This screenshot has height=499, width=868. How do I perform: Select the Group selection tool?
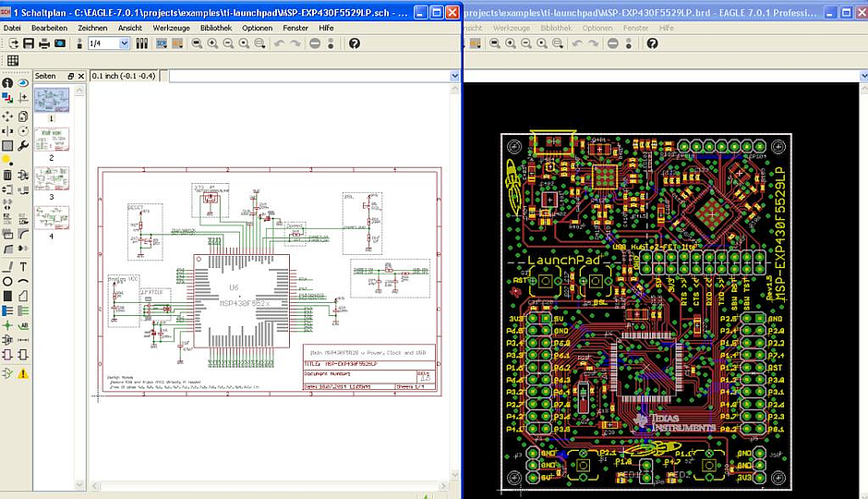coord(7,146)
